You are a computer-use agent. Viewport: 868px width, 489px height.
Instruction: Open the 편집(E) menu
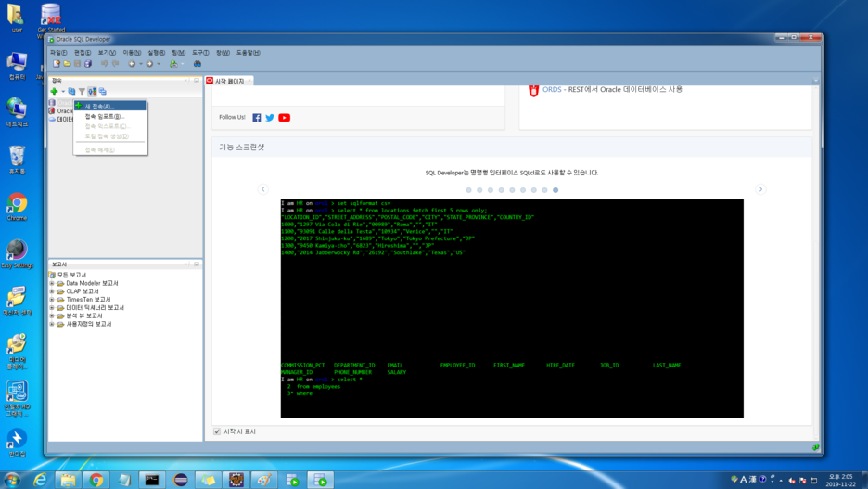pos(83,53)
